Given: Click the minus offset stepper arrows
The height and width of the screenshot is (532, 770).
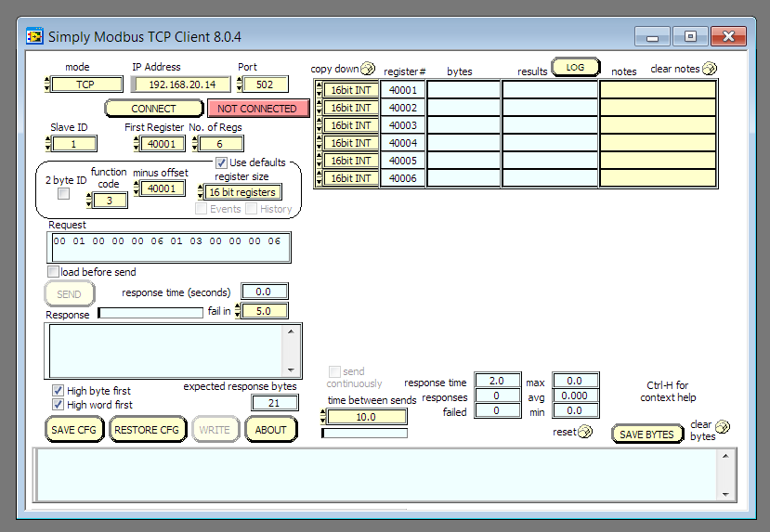Looking at the screenshot, I should [x=137, y=188].
